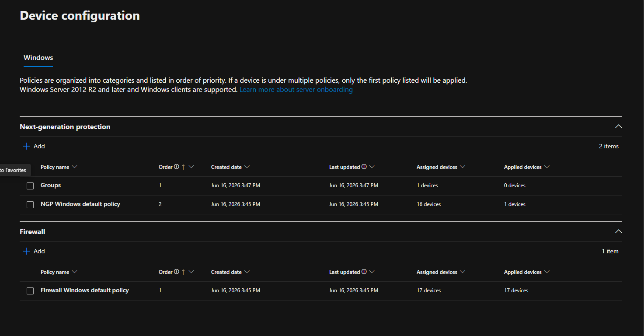Open Applied devices chevron in Firewall table
Image resolution: width=644 pixels, height=336 pixels.
coord(547,272)
